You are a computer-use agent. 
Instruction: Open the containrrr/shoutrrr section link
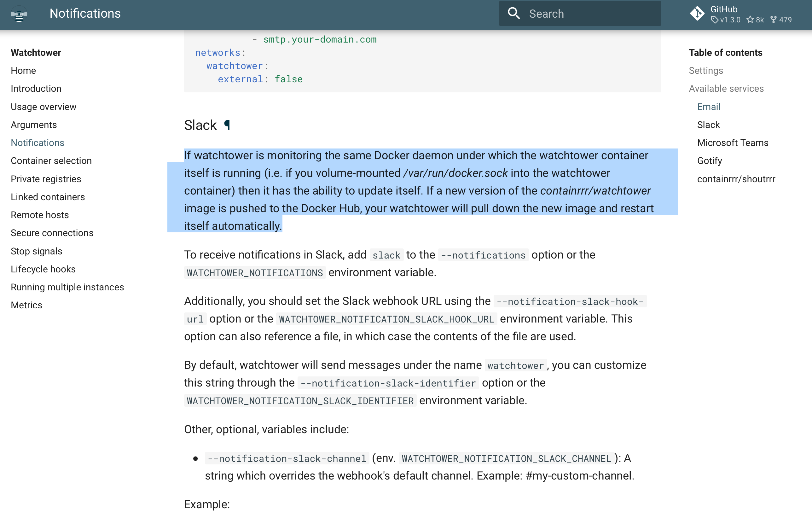tap(736, 179)
